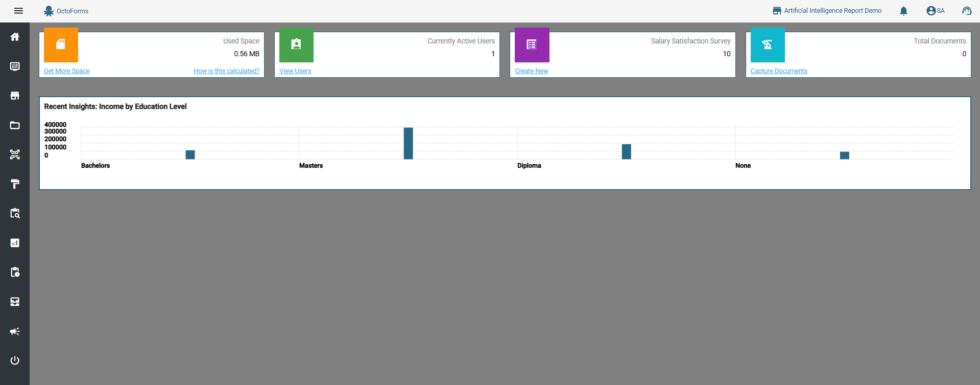This screenshot has height=385, width=980.
Task: Open the megaphone announcements icon
Action: [x=15, y=331]
